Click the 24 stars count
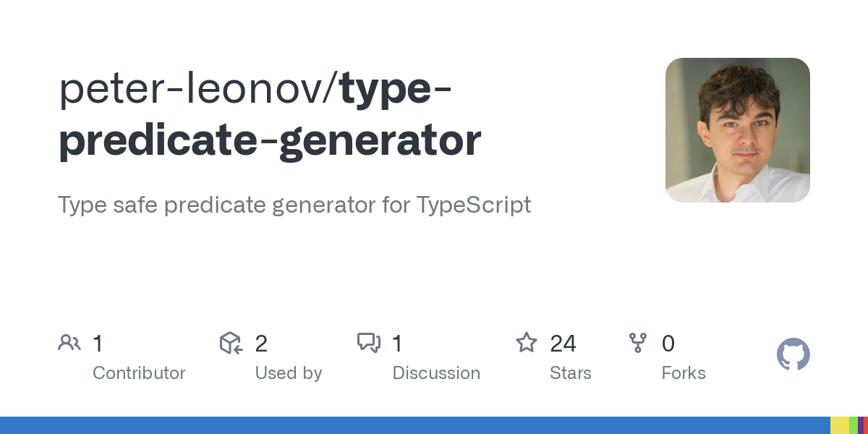 coord(563,344)
